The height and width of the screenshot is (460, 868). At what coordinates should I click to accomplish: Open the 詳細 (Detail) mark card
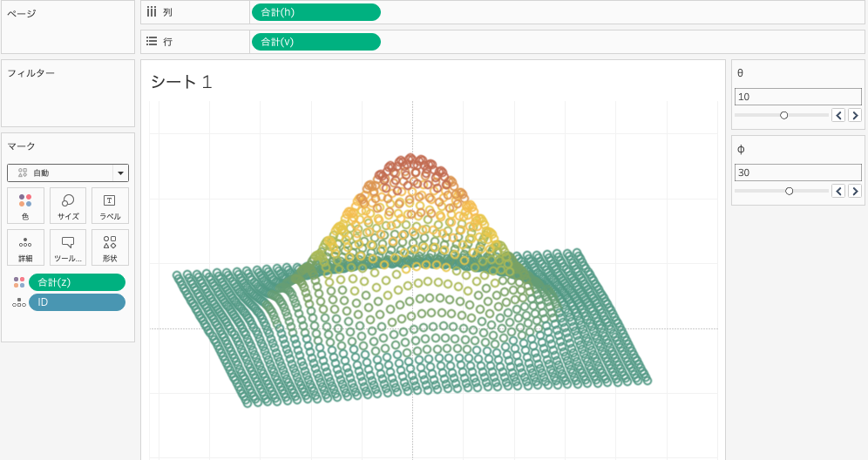point(25,247)
